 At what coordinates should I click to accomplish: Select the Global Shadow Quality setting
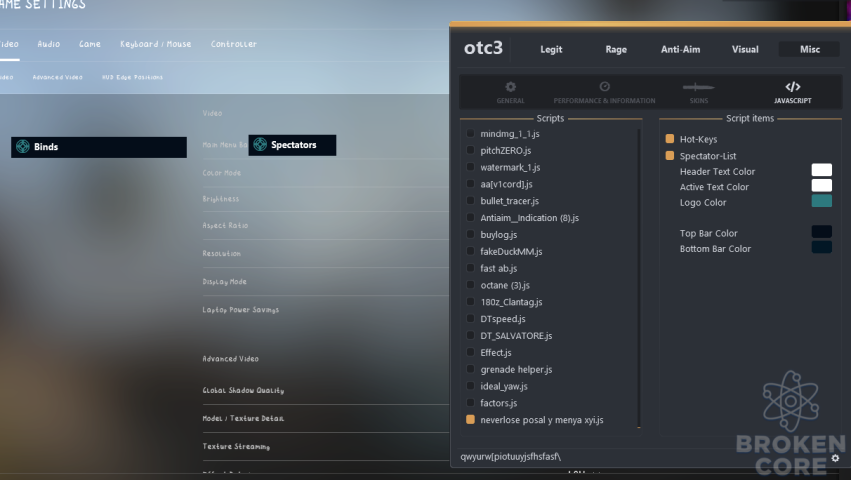243,390
